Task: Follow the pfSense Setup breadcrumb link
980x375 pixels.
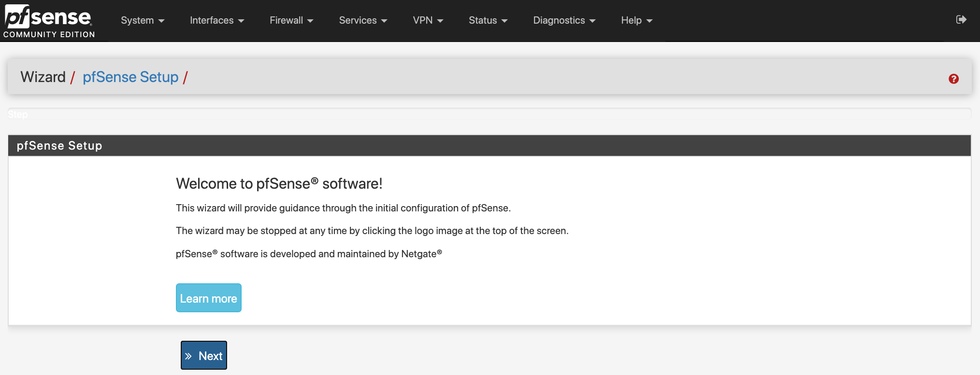Action: (130, 77)
